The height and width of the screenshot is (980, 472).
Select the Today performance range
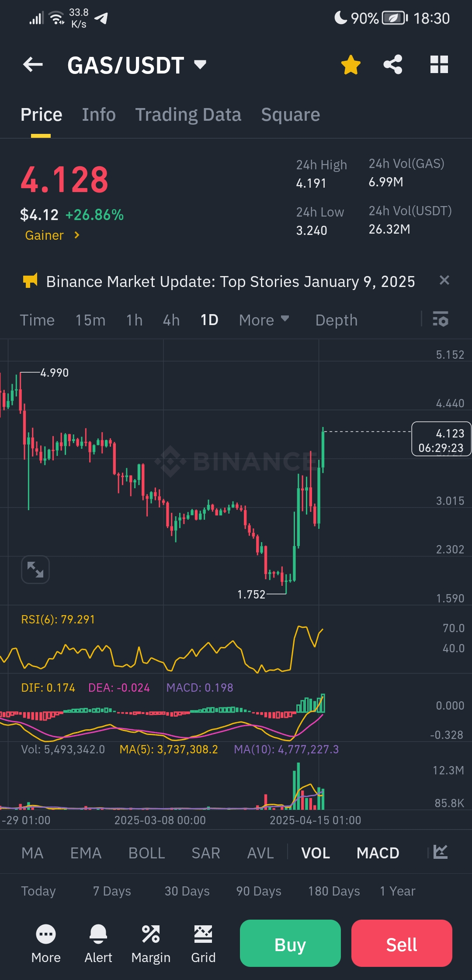pos(38,891)
